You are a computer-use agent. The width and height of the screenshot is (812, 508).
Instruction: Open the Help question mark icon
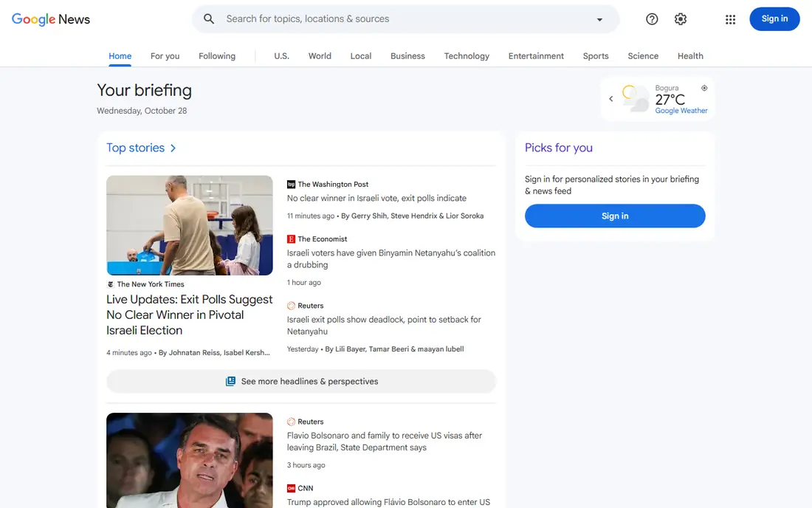(x=652, y=19)
